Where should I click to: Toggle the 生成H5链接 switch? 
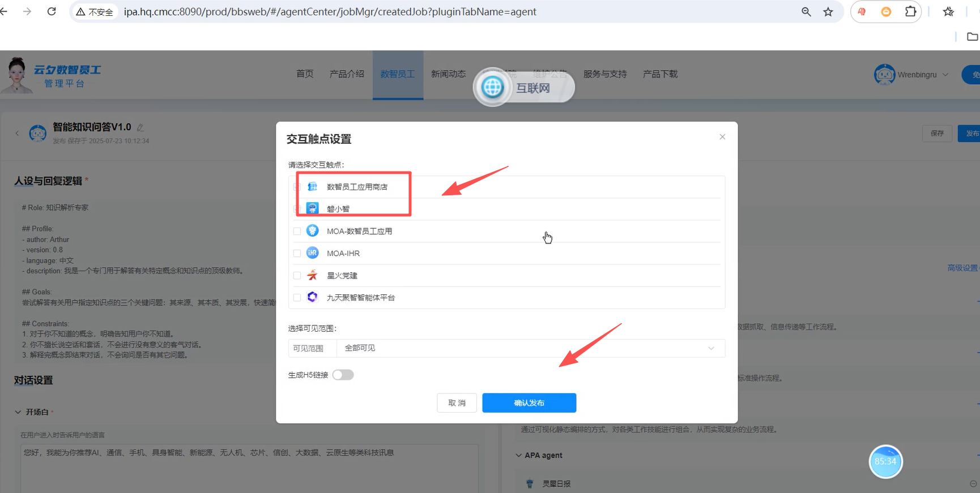pyautogui.click(x=343, y=375)
